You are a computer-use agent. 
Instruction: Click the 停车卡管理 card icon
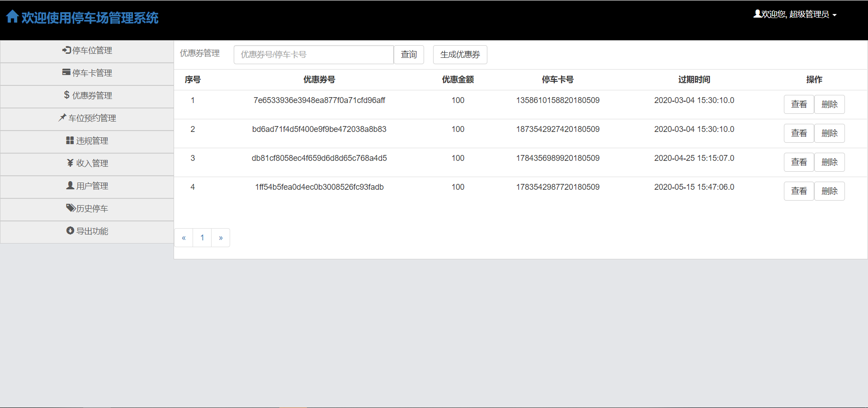coord(66,72)
